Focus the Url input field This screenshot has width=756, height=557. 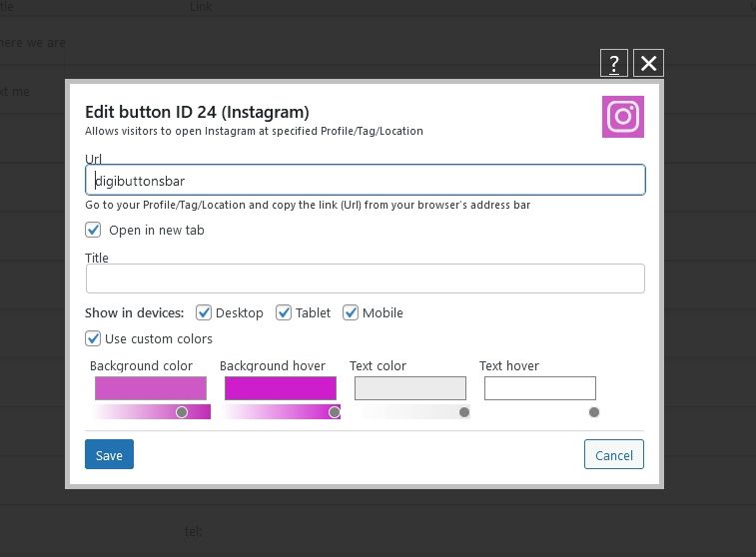pyautogui.click(x=365, y=181)
